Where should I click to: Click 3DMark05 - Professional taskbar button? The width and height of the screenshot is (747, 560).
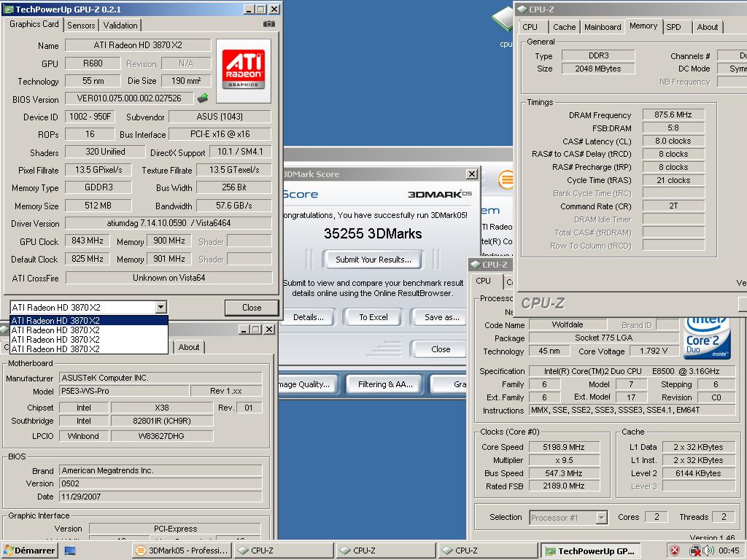click(182, 551)
